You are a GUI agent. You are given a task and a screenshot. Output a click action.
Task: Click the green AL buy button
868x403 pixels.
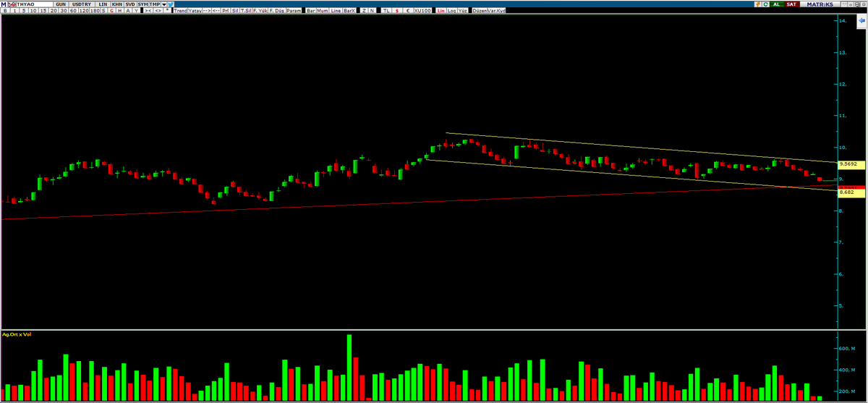pyautogui.click(x=777, y=4)
